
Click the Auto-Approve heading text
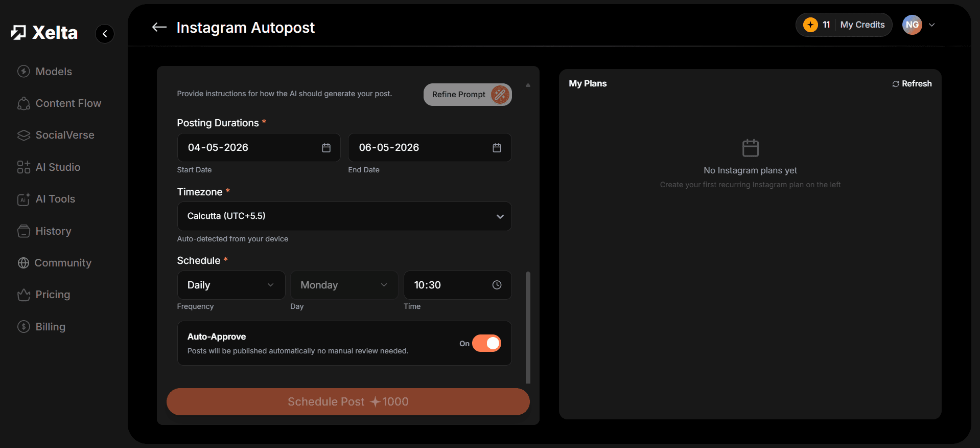[217, 337]
